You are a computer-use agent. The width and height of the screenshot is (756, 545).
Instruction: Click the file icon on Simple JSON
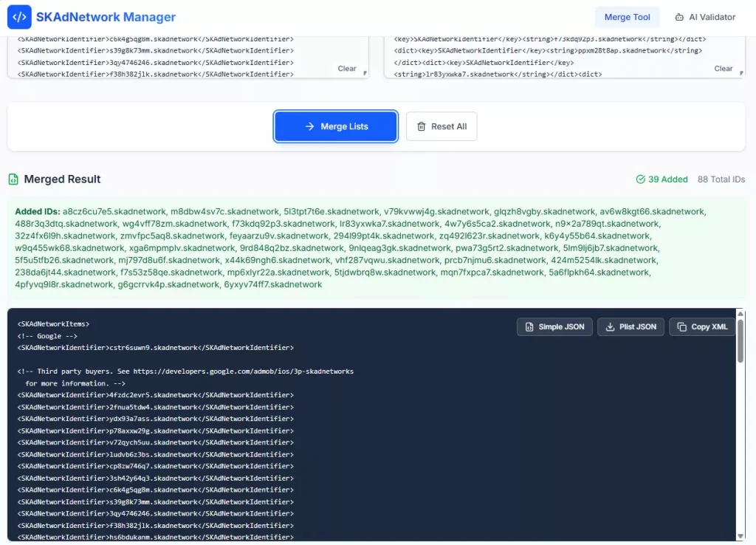[x=529, y=327]
